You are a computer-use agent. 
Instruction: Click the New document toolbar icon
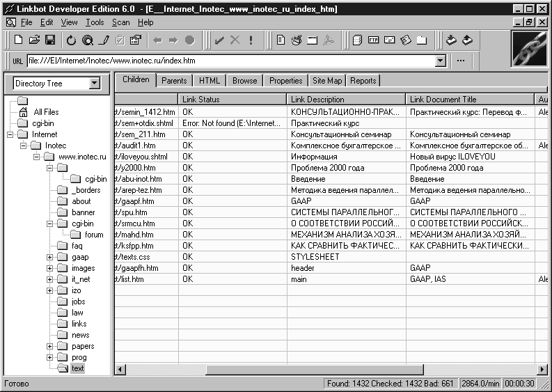(x=18, y=40)
